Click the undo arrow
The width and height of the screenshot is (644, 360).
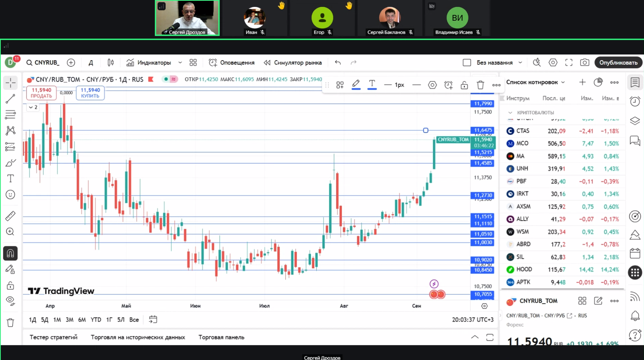pyautogui.click(x=338, y=62)
